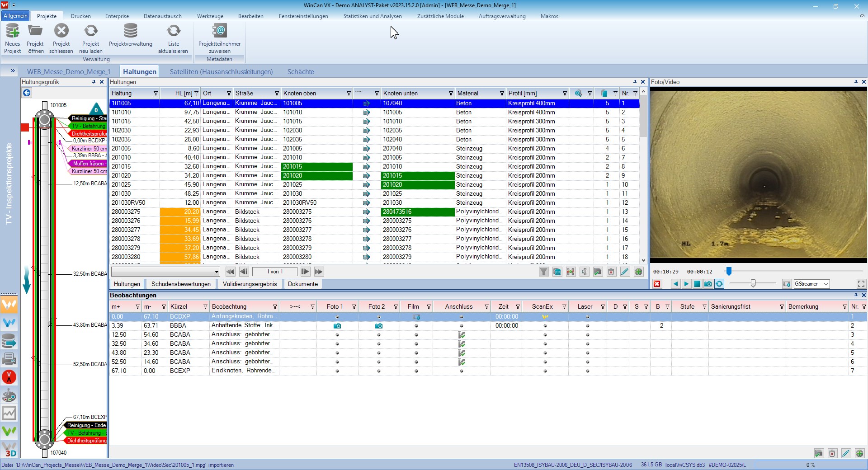Click the printer icon in left sidebar
Viewport: 868px width, 470px height.
click(x=9, y=359)
